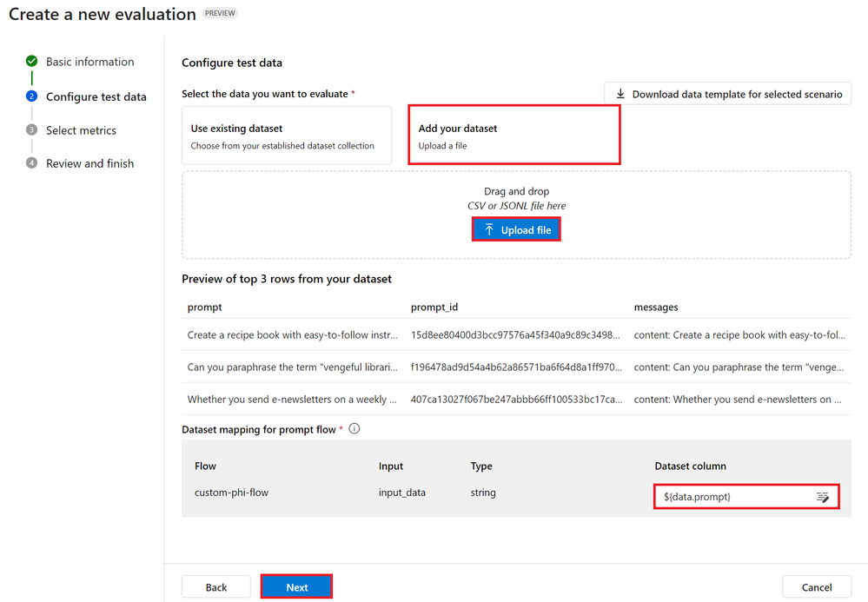Select the "Can you paraphrase" prompt cell

click(x=292, y=367)
